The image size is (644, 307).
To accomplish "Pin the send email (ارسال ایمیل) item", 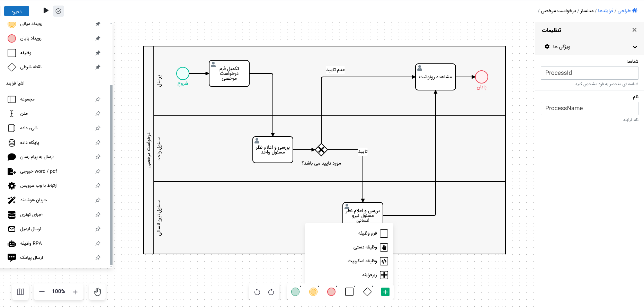I will click(98, 229).
